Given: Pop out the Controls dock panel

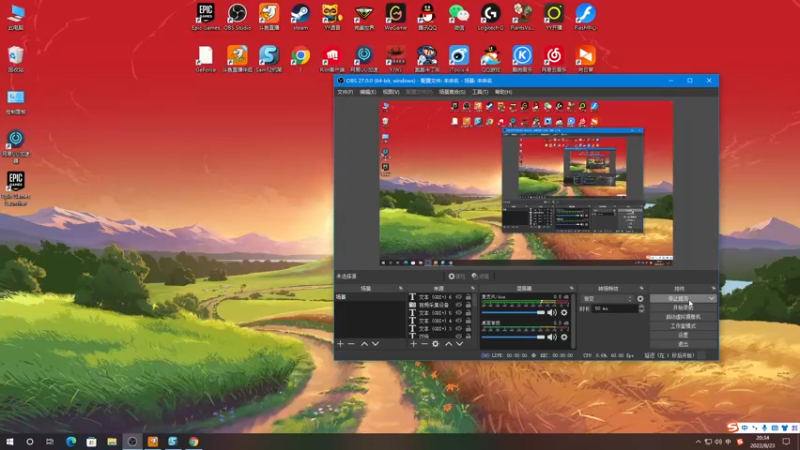Looking at the screenshot, I should click(713, 288).
